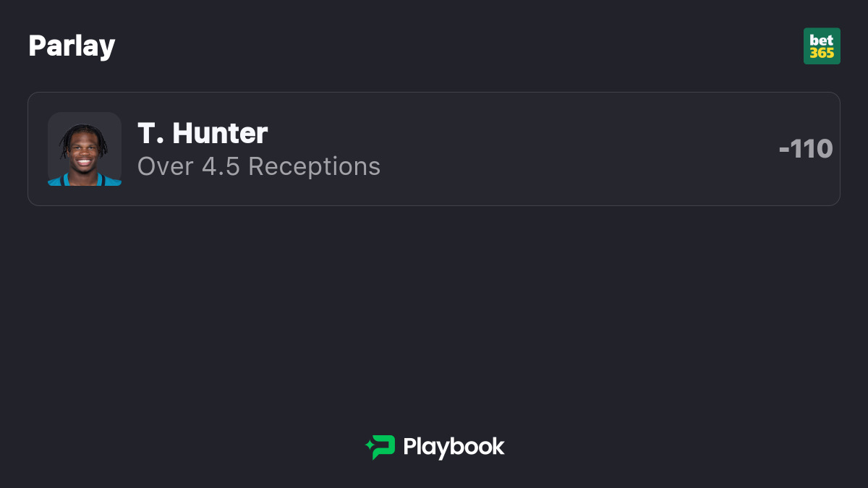Open T. Hunter's player headshot
The image size is (868, 488).
point(85,149)
